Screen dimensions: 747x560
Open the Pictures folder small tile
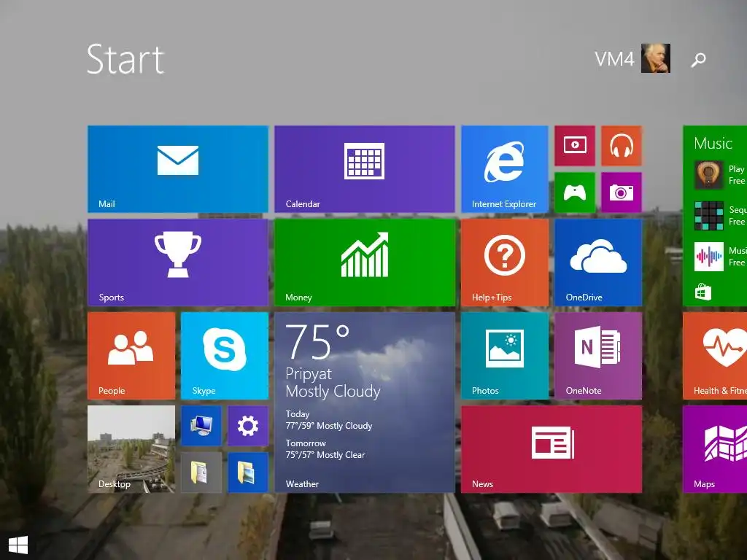click(x=248, y=472)
